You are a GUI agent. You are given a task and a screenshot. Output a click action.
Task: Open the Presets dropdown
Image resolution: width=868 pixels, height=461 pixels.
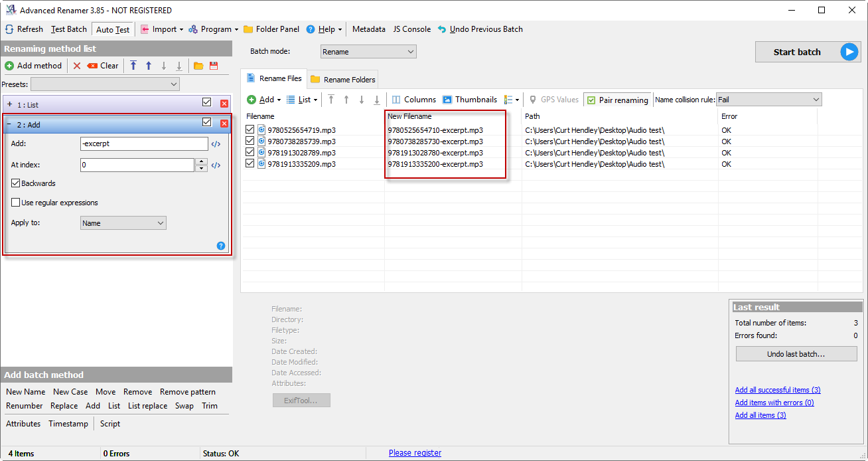point(105,84)
